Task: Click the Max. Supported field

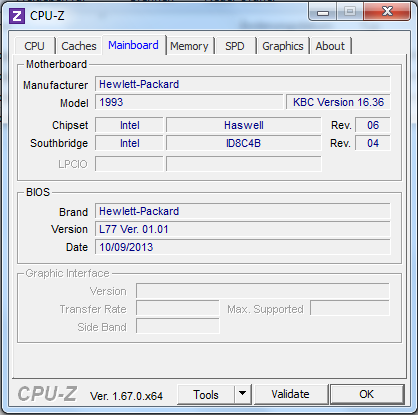Action: [x=350, y=308]
